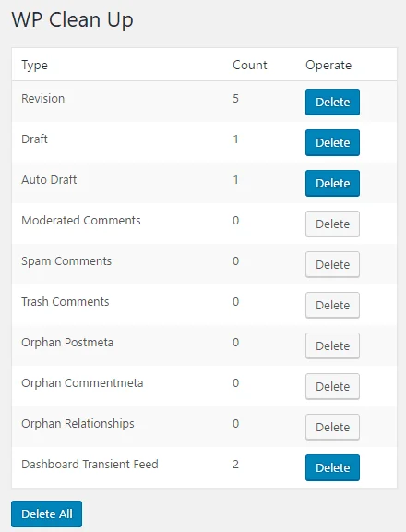Delete the Draft entries
Screen dimensions: 406x532
[x=332, y=142]
